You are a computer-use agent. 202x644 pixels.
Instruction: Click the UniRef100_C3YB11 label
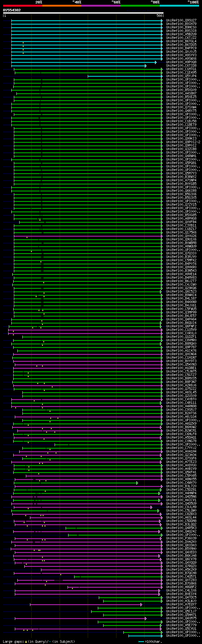click(181, 225)
